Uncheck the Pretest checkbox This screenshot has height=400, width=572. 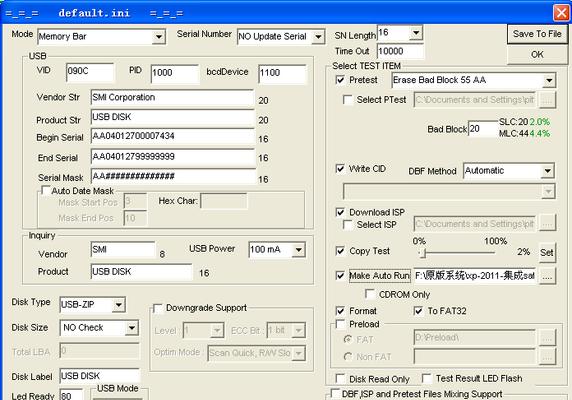click(x=340, y=80)
